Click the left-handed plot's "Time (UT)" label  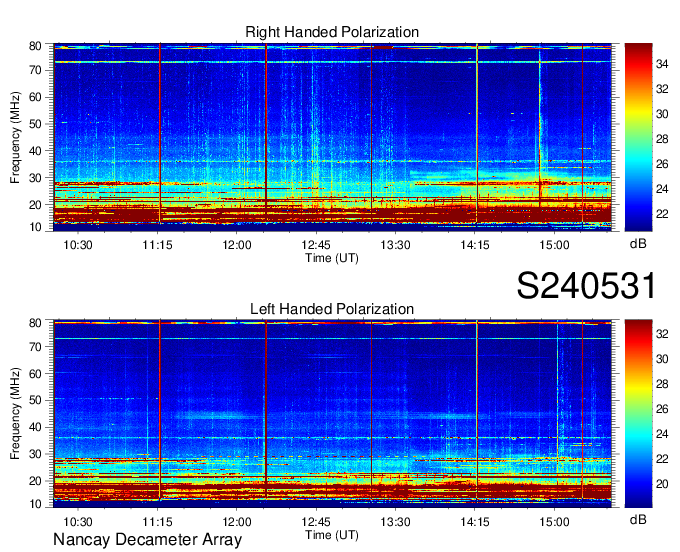click(332, 535)
